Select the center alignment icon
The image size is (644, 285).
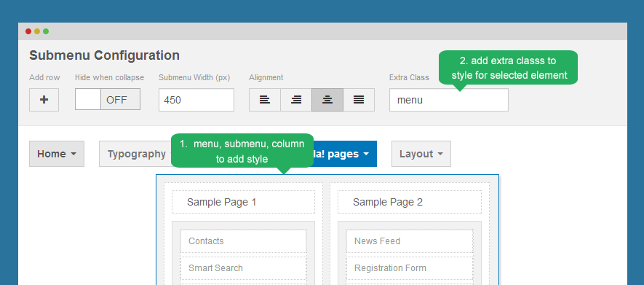[x=327, y=100]
